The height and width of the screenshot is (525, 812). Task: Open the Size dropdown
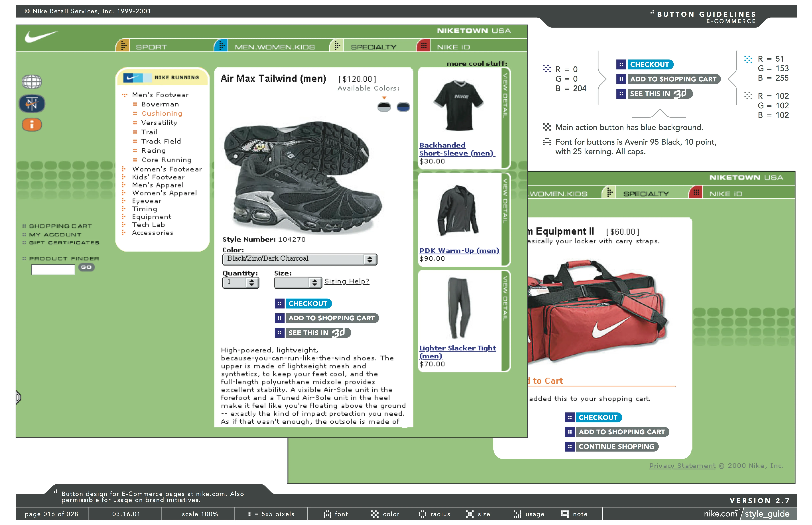[298, 283]
